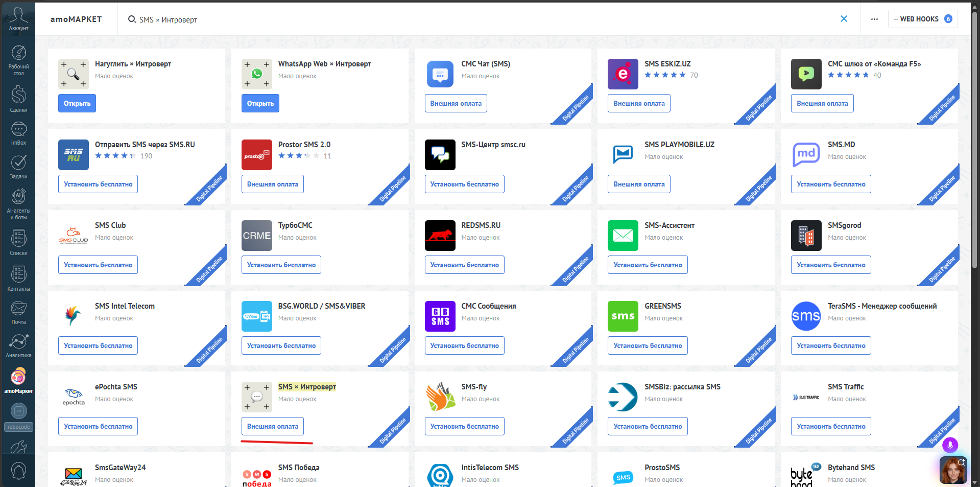This screenshot has height=487, width=980.
Task: Go to Рабочий стол dashboard
Action: click(x=18, y=60)
